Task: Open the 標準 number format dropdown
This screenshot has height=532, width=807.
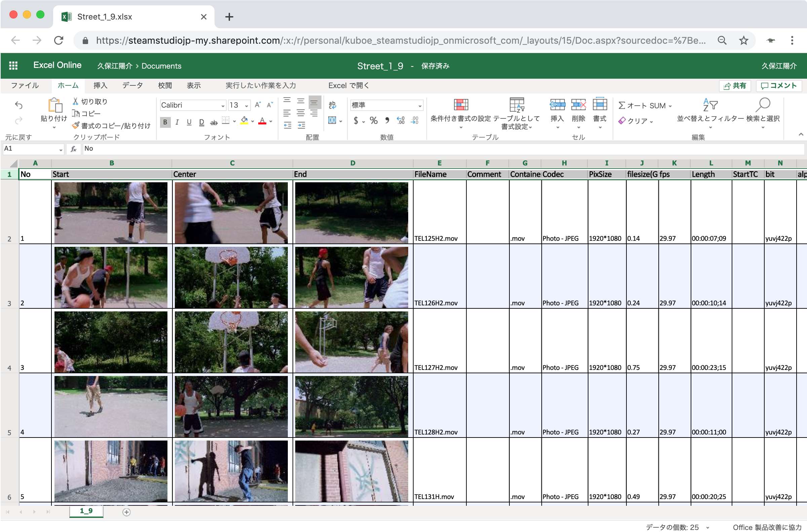Action: (420, 106)
